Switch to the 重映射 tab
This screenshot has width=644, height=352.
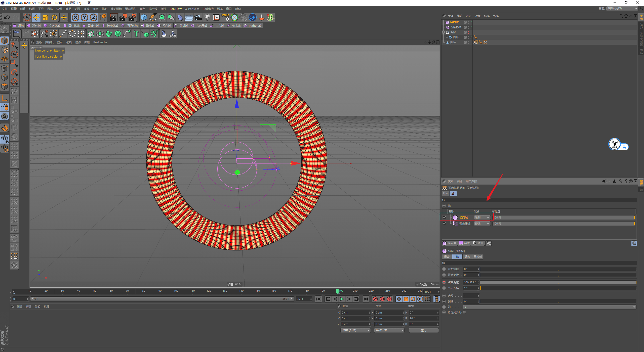pos(477,257)
